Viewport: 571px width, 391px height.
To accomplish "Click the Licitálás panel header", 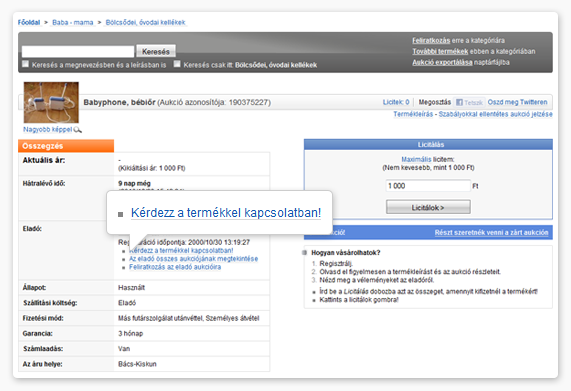I will pyautogui.click(x=428, y=145).
